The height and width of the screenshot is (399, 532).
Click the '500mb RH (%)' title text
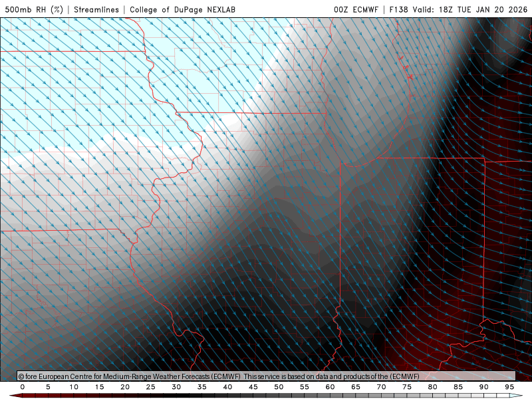(x=34, y=9)
